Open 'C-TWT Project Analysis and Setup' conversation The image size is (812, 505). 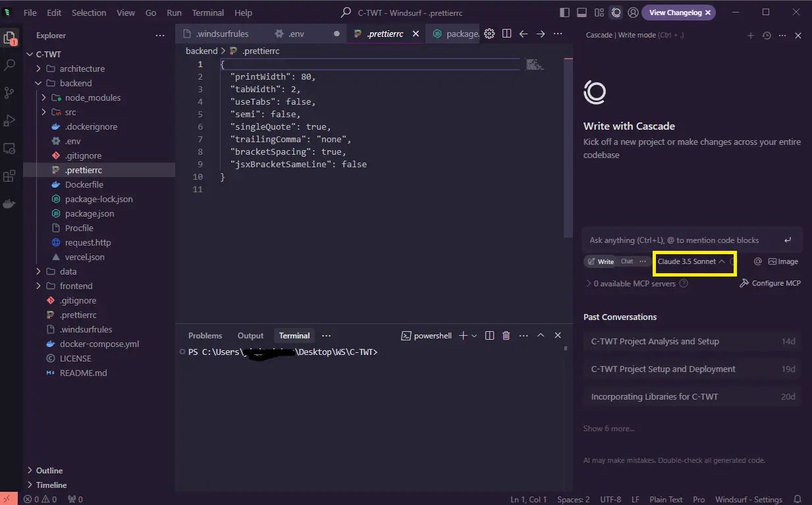click(x=692, y=342)
